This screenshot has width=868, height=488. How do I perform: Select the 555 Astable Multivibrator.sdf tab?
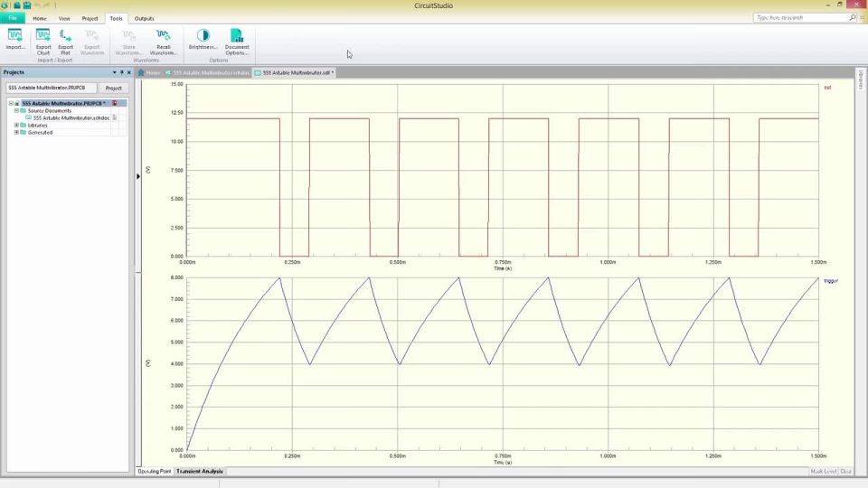tap(294, 72)
